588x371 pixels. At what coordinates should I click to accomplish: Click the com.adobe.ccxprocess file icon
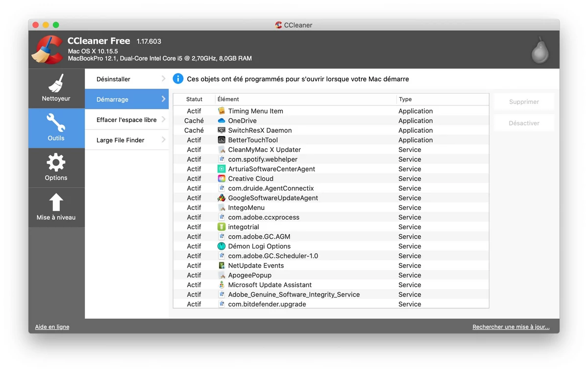(221, 217)
